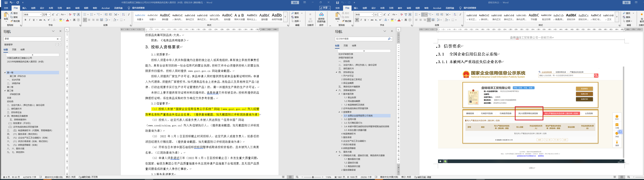Open 页面 tab in 投标文件(2) navigation pane
Screen dimensions: 644x180
pos(345,46)
